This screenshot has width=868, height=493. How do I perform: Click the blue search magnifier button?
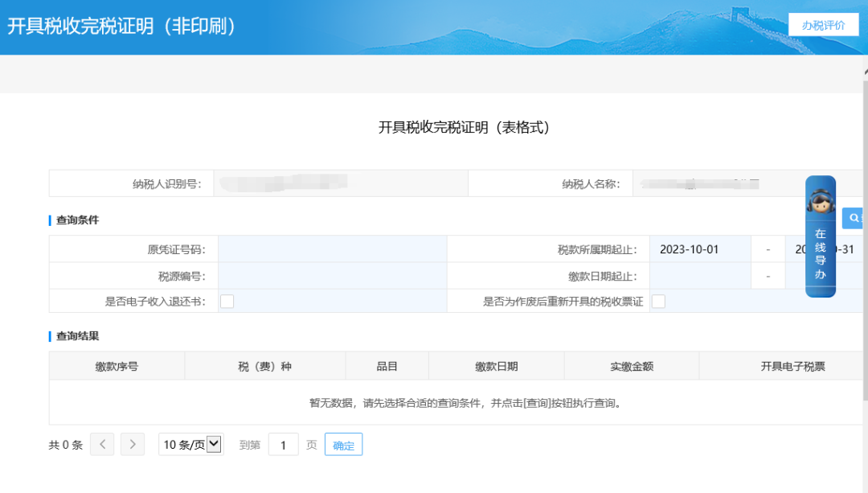coord(854,218)
